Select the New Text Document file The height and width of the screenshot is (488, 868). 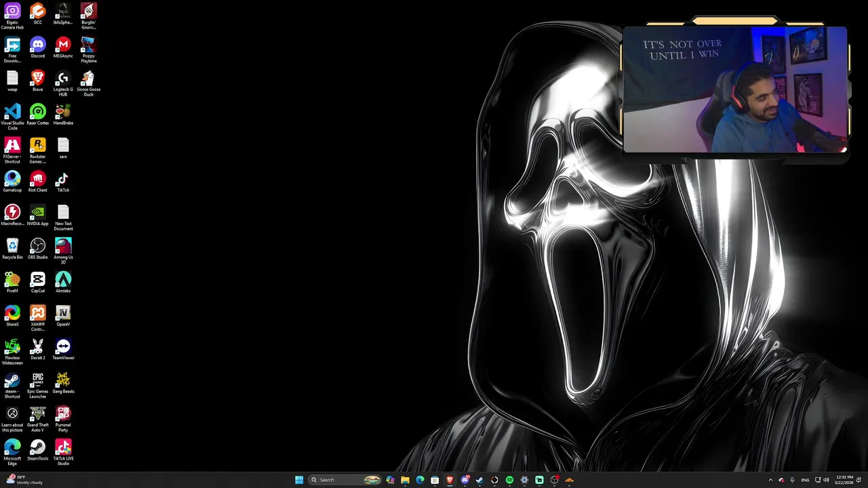coord(63,218)
